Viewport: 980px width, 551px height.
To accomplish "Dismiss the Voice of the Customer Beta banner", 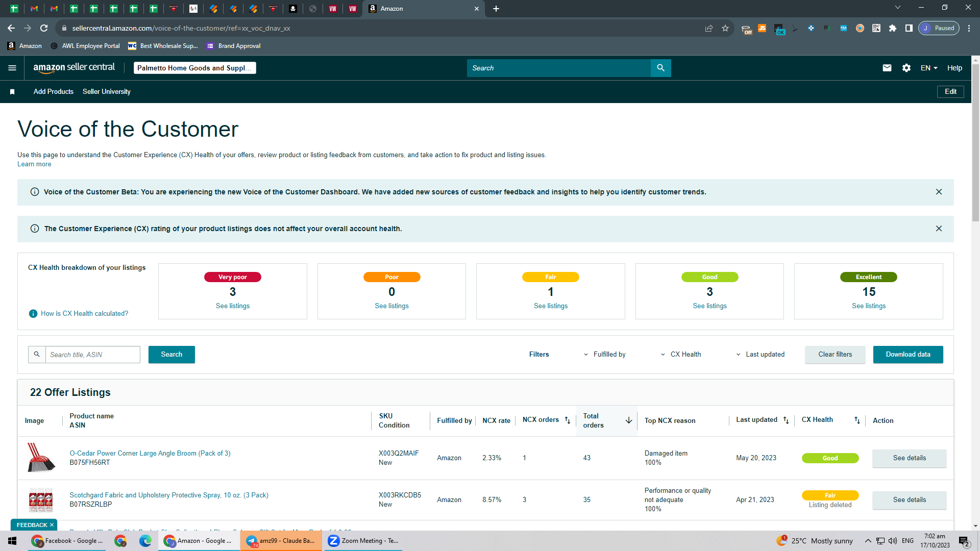I will [939, 192].
